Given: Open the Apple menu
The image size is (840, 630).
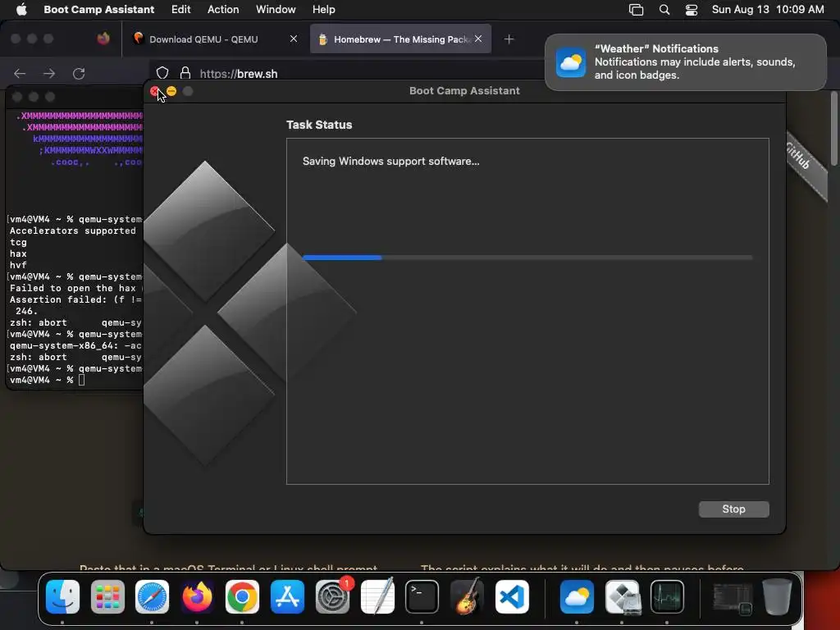Looking at the screenshot, I should point(21,9).
